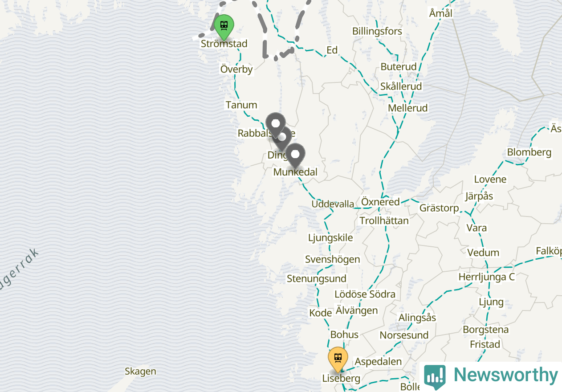Select the Ljungskile station label
Viewport: 562px width, 392px height.
[330, 238]
